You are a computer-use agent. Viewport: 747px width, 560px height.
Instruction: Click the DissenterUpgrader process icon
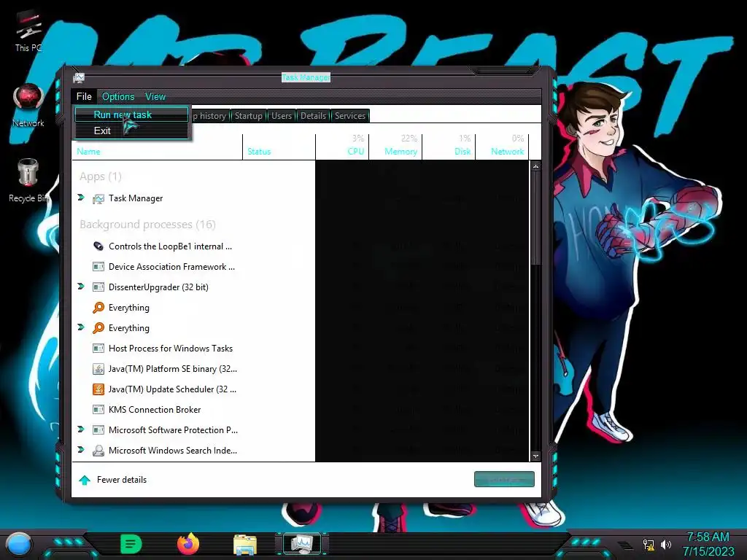coord(98,287)
